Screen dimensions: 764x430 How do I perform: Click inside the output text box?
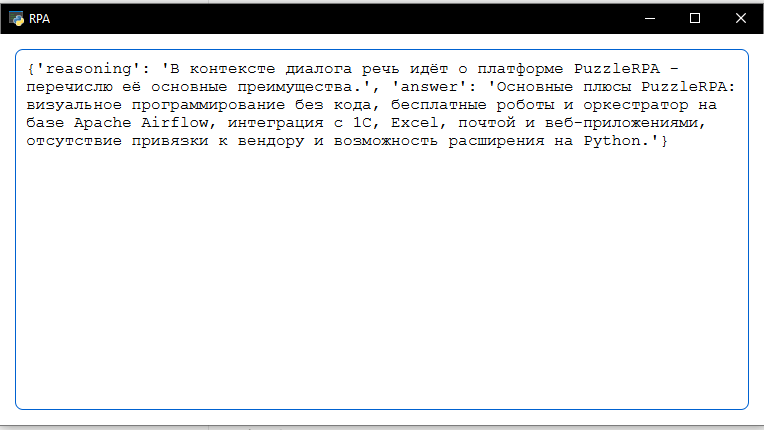(x=382, y=229)
